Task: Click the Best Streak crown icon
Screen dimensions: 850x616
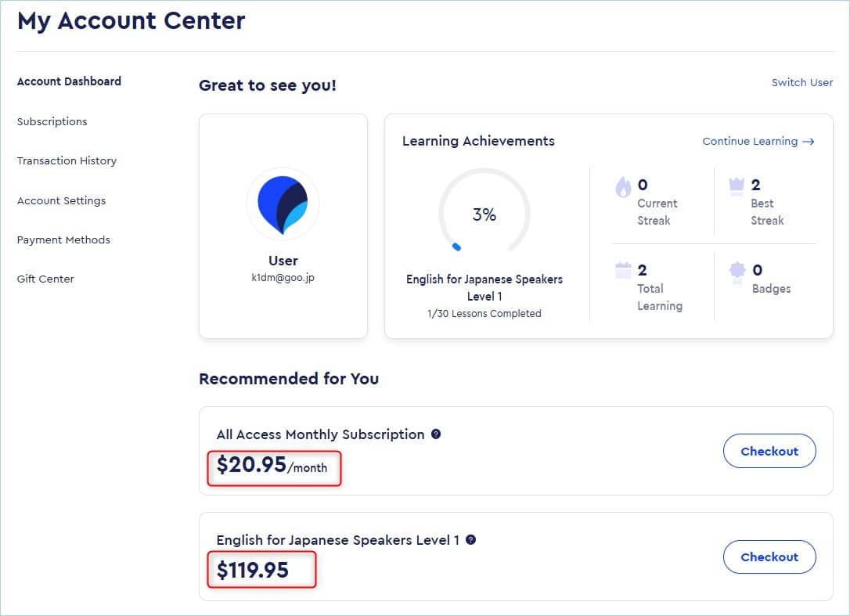Action: point(736,186)
